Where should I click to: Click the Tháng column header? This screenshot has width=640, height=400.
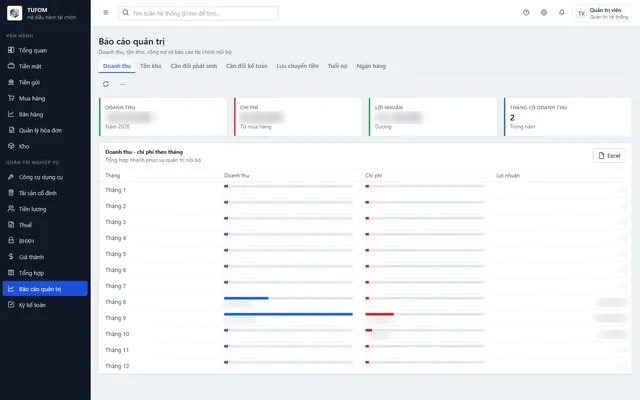tap(113, 176)
